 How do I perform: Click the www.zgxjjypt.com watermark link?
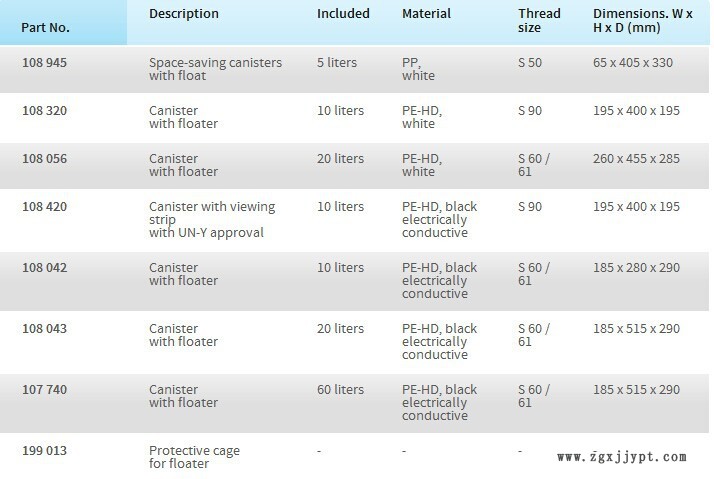point(621,458)
